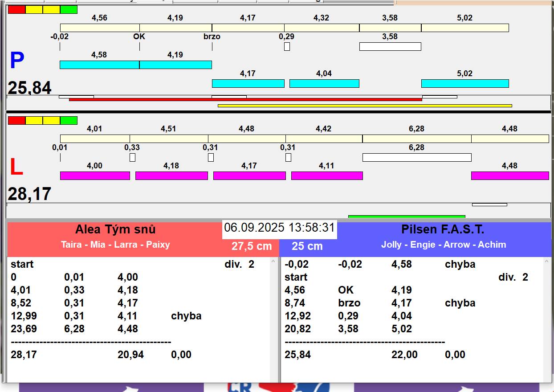Select the cream 6,28 bar in lane L
554x392 pixels.
417,139
